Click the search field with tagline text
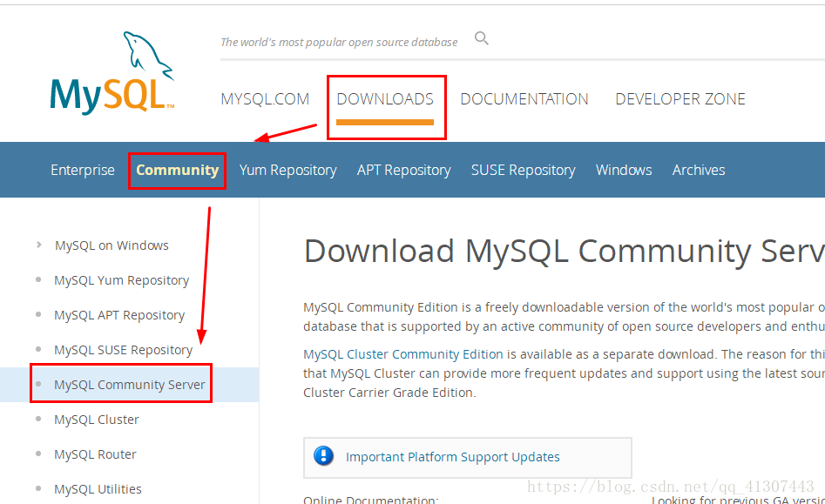The width and height of the screenshot is (825, 504). (x=339, y=42)
